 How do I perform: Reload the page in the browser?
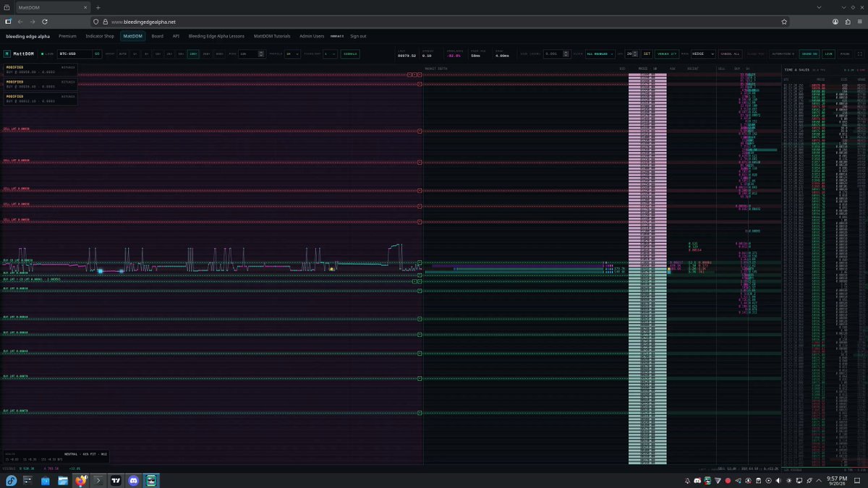coord(45,22)
